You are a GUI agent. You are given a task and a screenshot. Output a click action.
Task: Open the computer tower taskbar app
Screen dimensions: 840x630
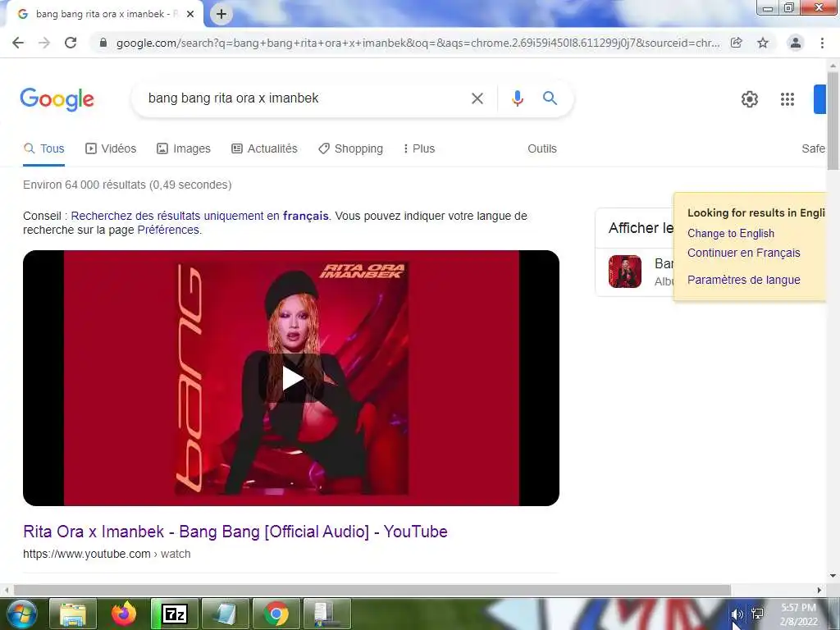[326, 614]
